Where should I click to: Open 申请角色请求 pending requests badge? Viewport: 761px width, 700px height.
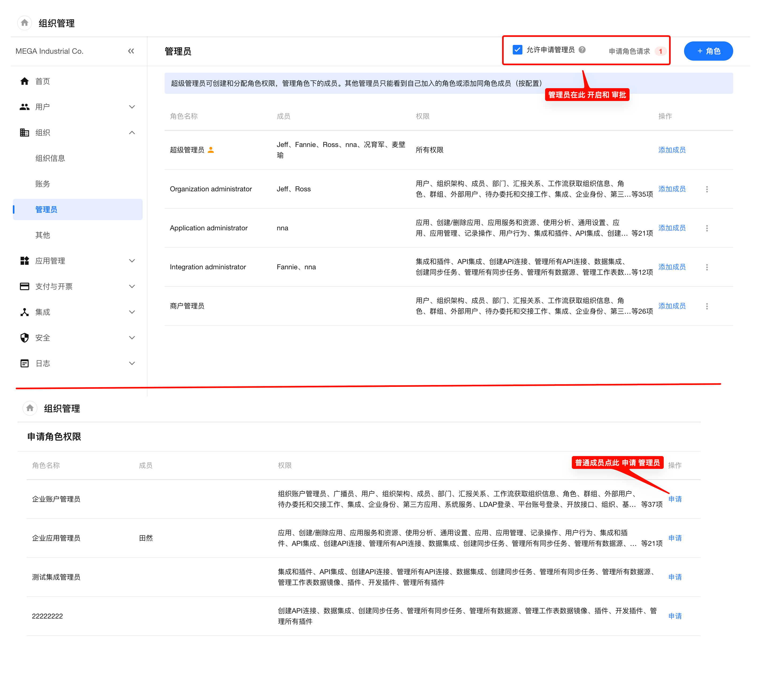click(660, 51)
